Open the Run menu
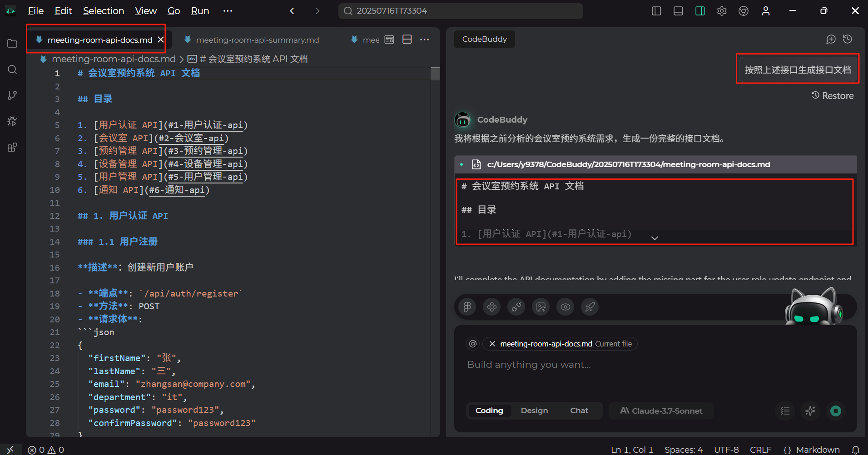 tap(200, 11)
